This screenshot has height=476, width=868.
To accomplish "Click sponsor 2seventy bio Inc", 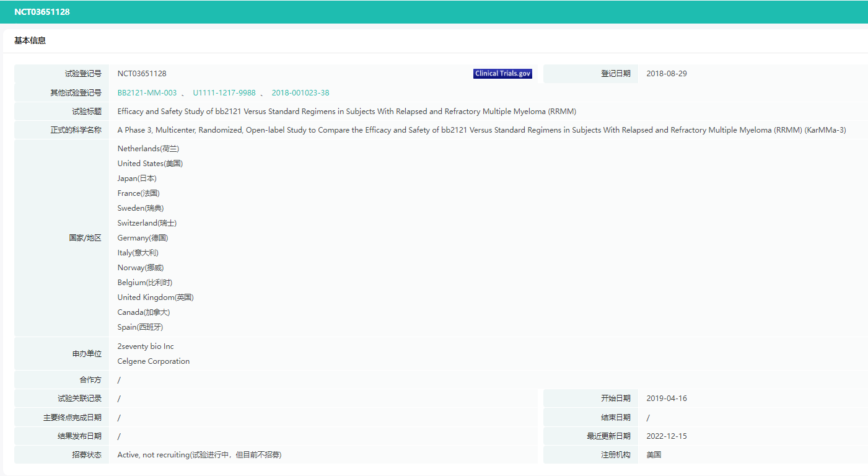I will click(x=146, y=346).
